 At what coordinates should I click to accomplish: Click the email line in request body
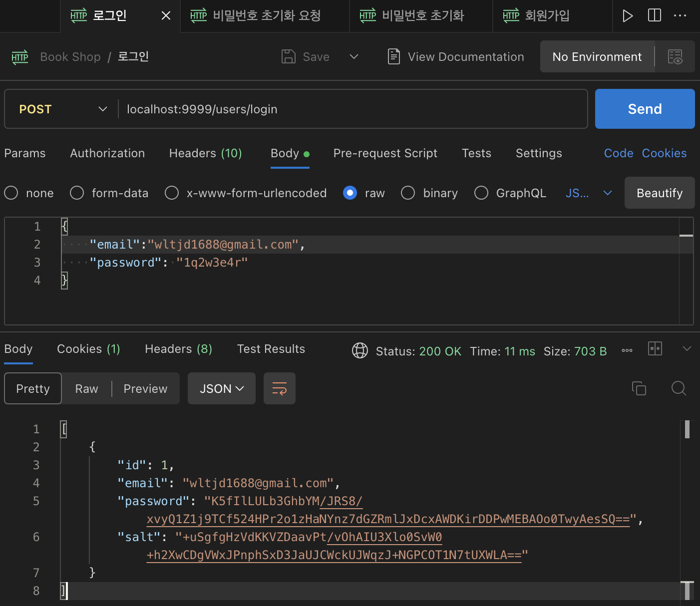[369, 245]
